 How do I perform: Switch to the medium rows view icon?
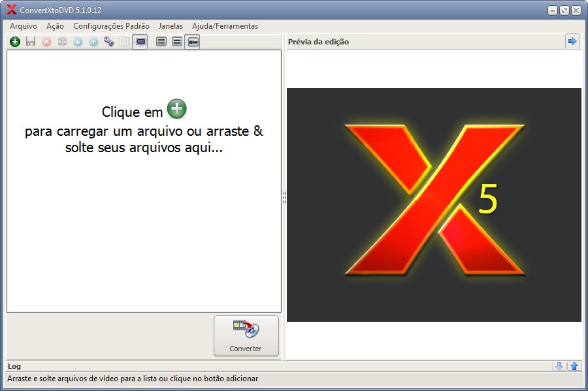click(x=177, y=42)
